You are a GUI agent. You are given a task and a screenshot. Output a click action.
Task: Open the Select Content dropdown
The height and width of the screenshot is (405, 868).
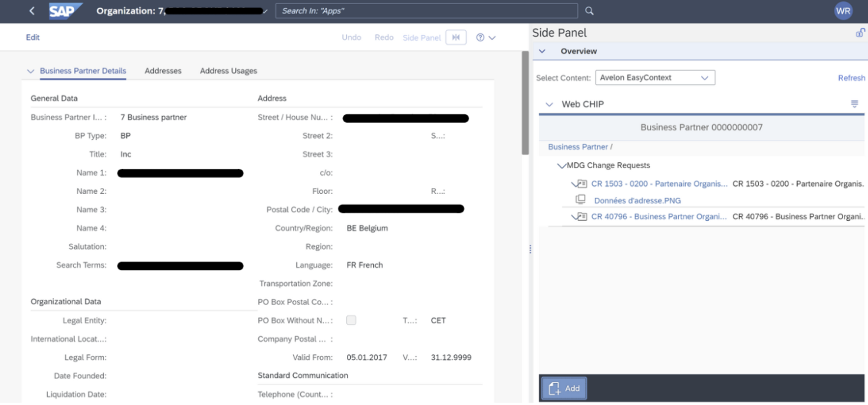tap(655, 78)
